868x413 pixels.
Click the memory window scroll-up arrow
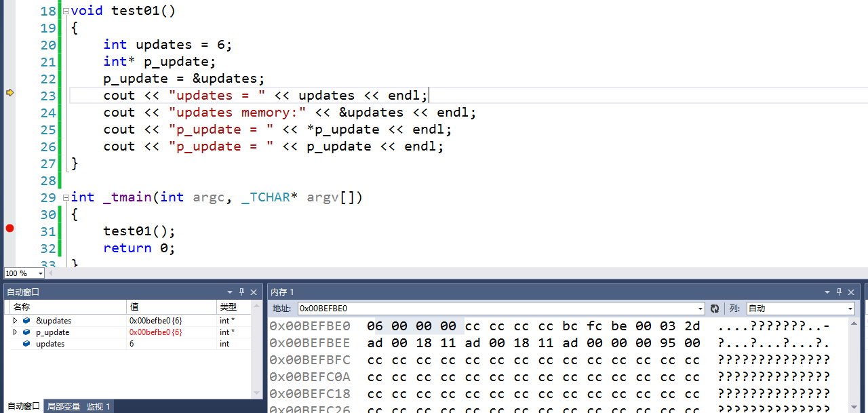click(x=854, y=323)
